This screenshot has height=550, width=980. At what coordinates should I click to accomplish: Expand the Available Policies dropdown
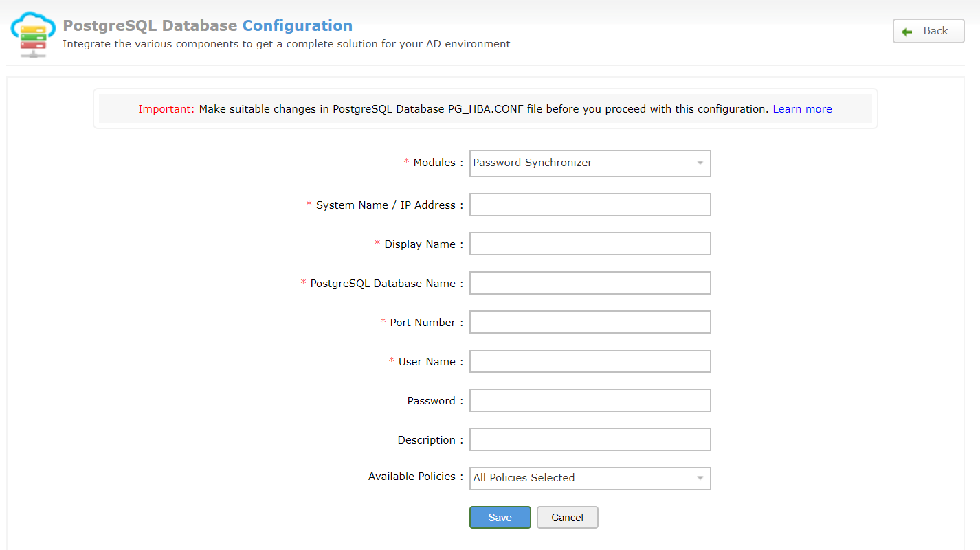(583, 478)
